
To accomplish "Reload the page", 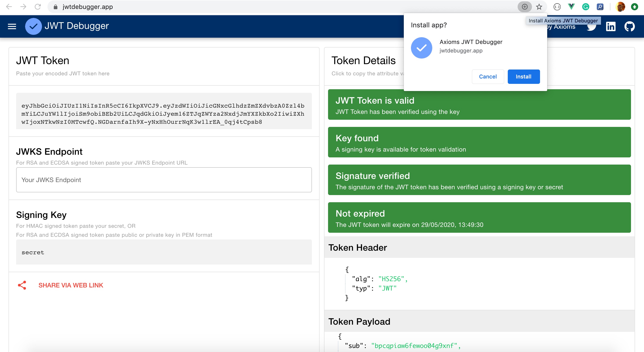I will [37, 7].
